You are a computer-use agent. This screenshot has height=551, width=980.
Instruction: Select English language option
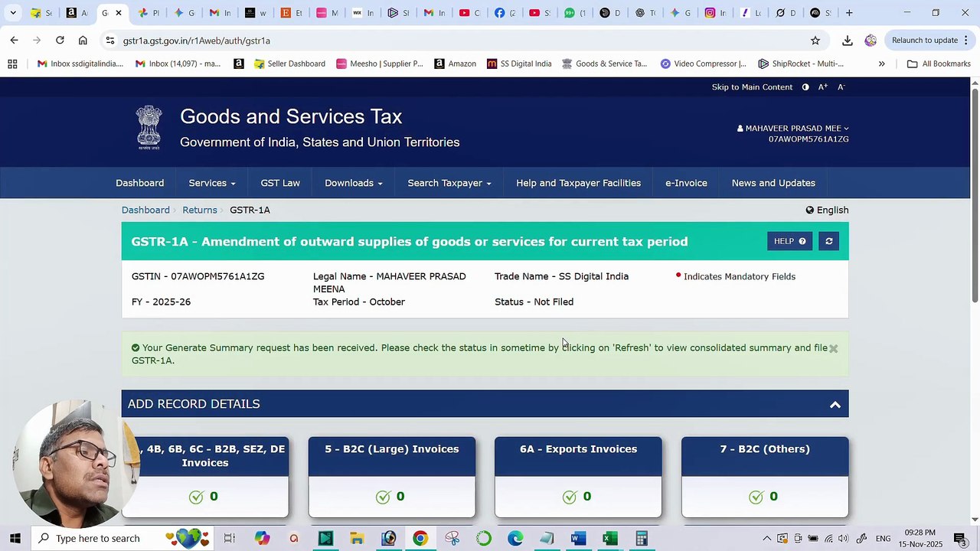click(x=827, y=210)
